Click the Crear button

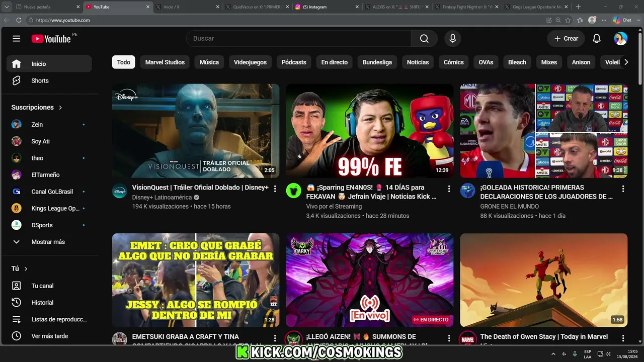(566, 39)
